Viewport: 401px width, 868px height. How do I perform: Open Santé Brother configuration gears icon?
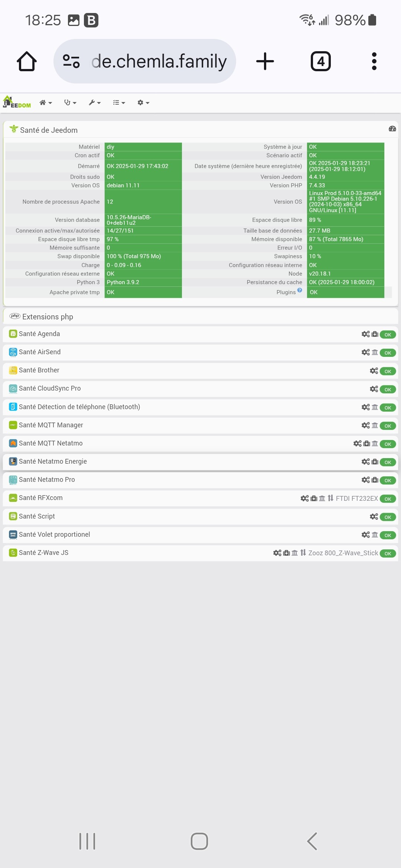[374, 371]
